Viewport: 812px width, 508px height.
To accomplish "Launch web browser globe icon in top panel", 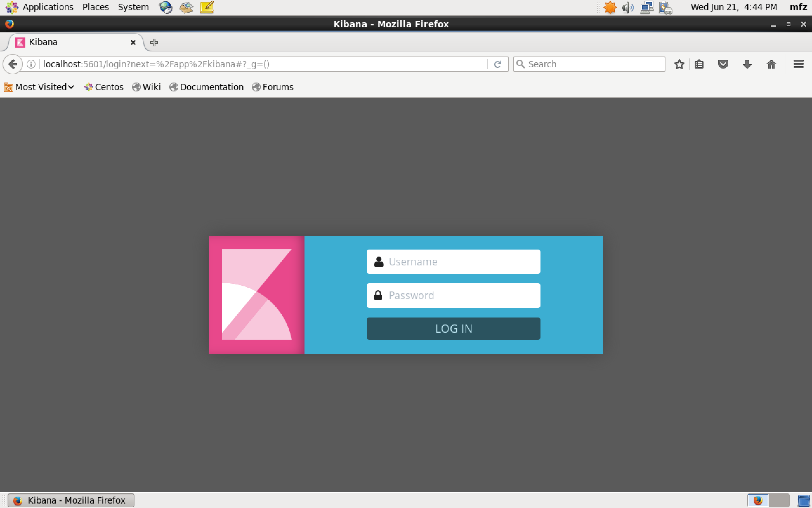I will tap(166, 7).
